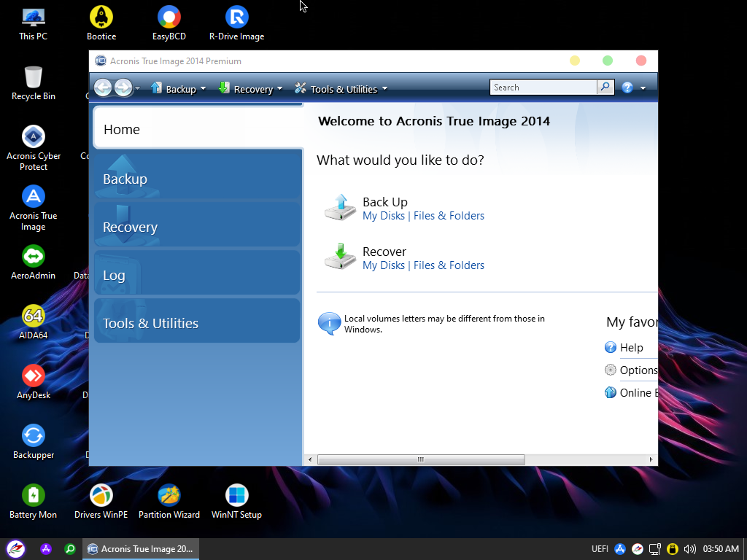Click the Start menu button on taskbar
The height and width of the screenshot is (560, 747).
click(15, 549)
